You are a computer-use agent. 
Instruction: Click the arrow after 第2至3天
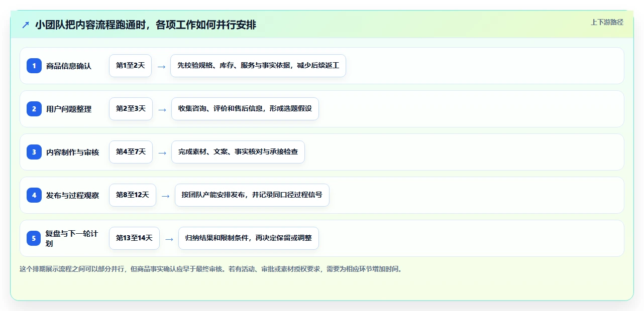(162, 109)
